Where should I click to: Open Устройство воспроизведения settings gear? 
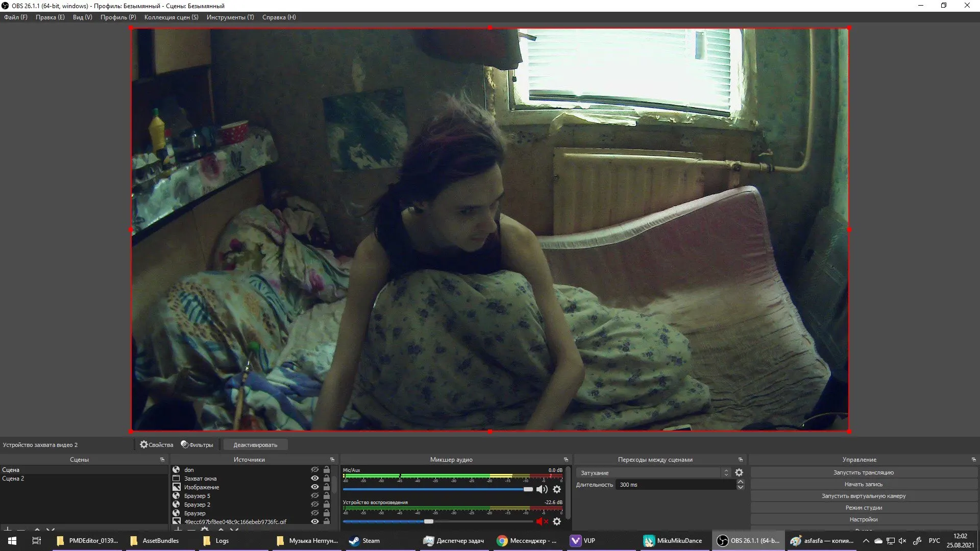coord(557,521)
